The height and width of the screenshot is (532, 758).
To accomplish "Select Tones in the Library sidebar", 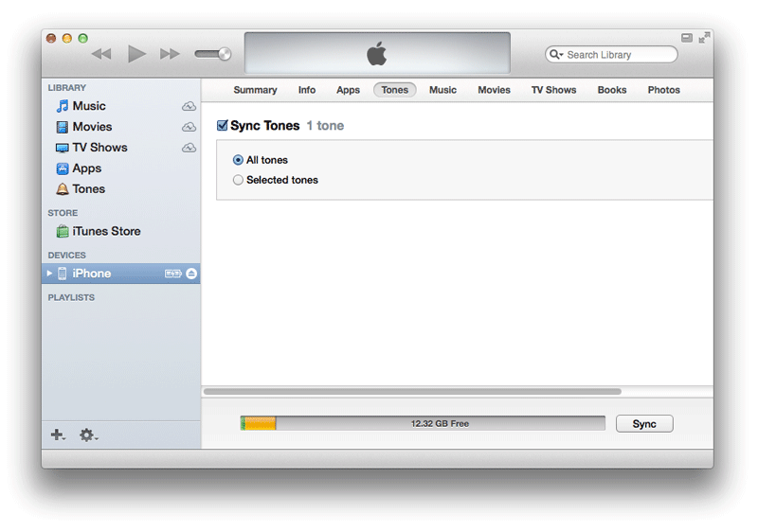I will coord(88,189).
